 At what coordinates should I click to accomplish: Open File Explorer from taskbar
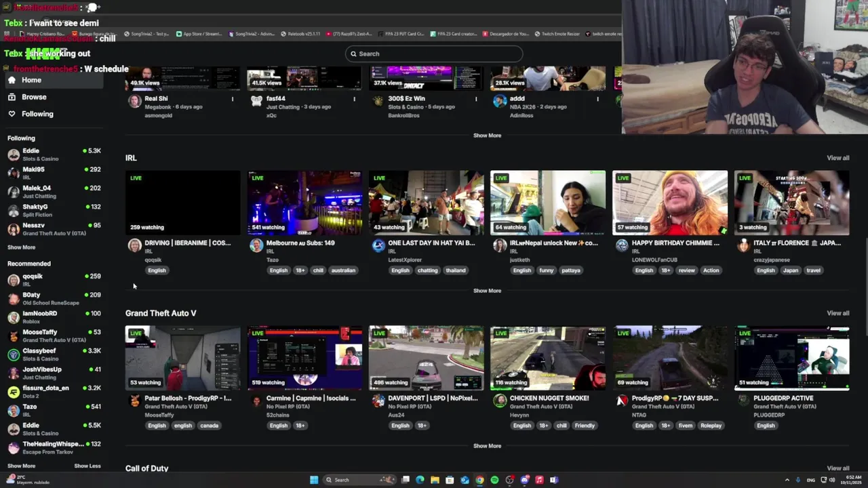[x=435, y=480]
